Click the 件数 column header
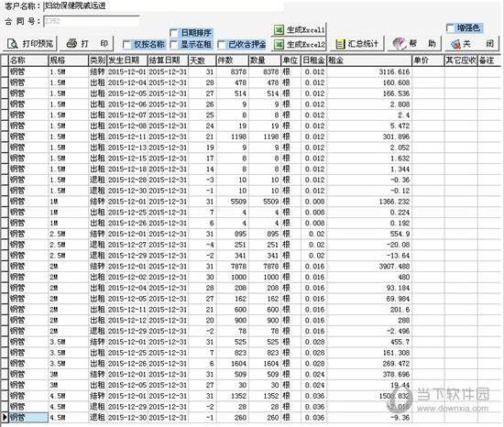 tap(232, 60)
